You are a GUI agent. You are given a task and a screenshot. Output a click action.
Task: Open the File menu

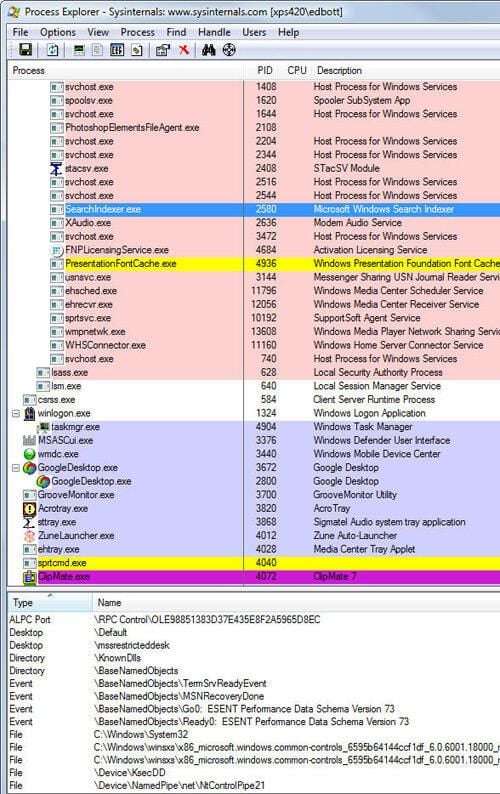[20, 32]
